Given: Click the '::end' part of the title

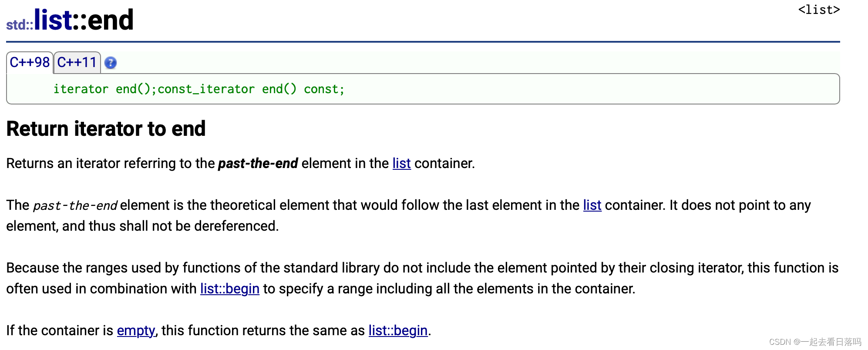Looking at the screenshot, I should tap(103, 20).
